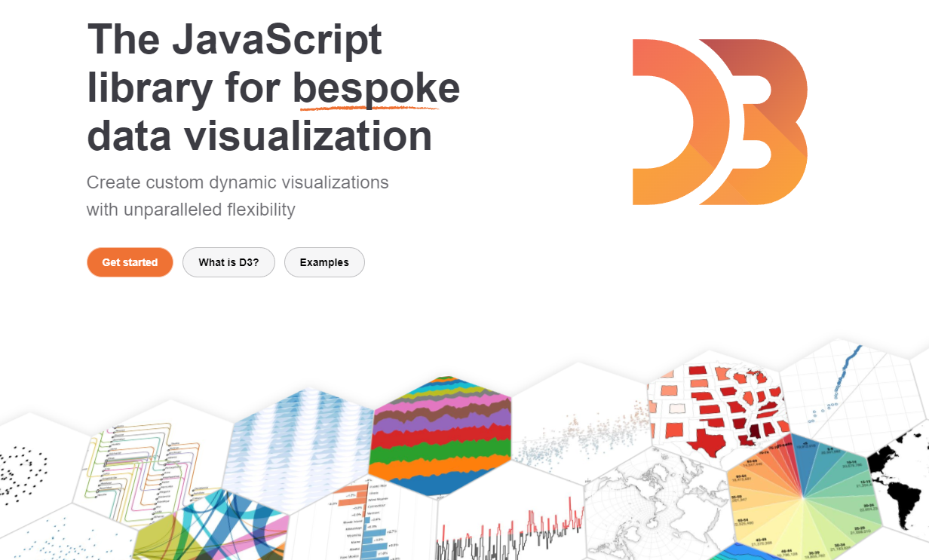
Task: Open the colorful streamgraph hexagon
Action: tap(442, 437)
